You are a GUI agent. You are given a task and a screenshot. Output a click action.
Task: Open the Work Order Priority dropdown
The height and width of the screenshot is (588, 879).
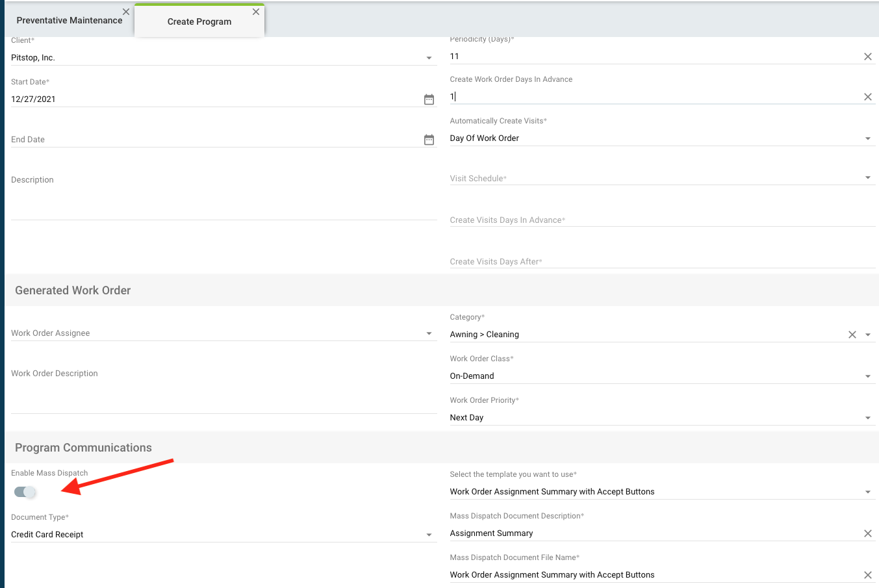pos(867,418)
